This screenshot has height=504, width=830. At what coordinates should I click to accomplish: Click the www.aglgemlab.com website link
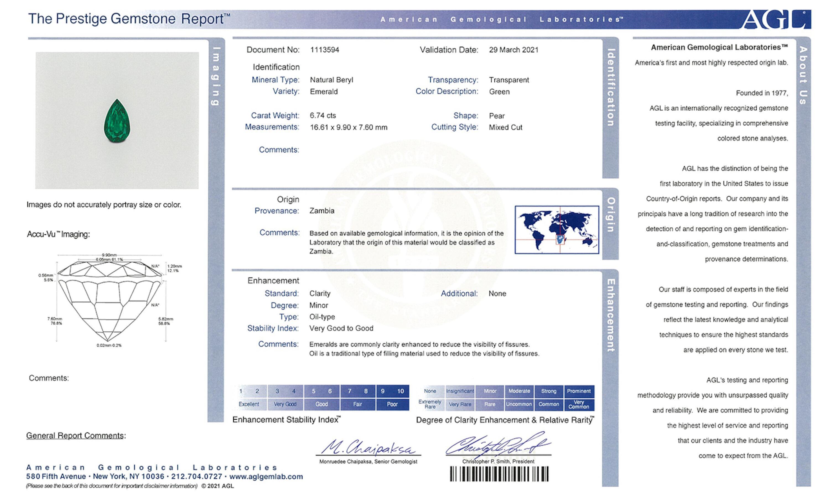266,476
